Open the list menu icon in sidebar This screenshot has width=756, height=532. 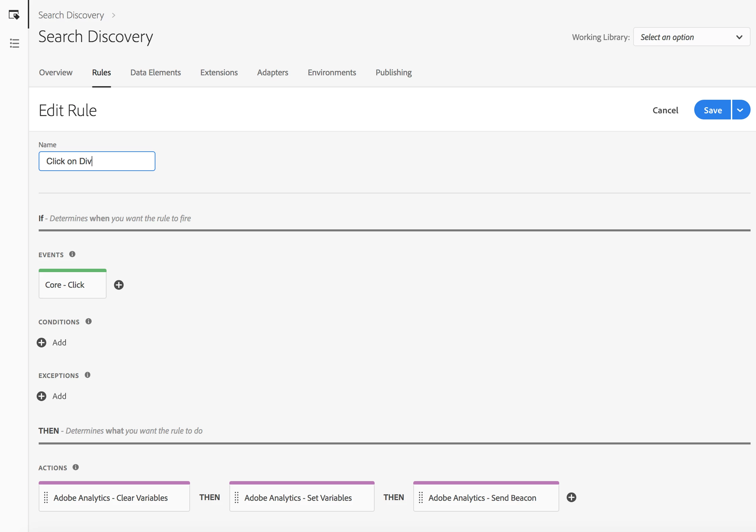coord(14,43)
